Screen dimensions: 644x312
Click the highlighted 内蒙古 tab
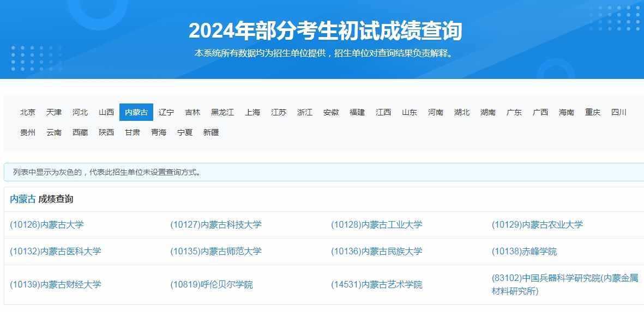point(136,112)
